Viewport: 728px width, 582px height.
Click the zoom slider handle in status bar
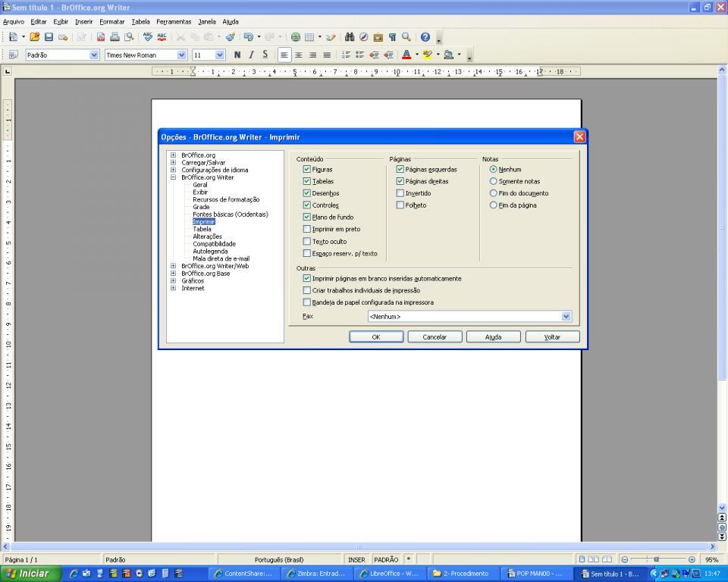pos(656,559)
